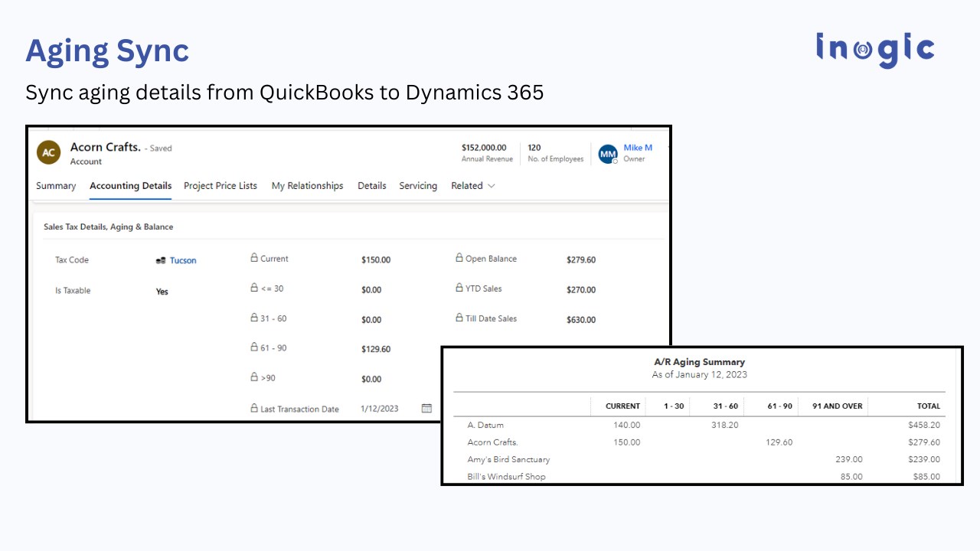
Task: Click the lock icon beside Till Date Sales
Action: (459, 318)
